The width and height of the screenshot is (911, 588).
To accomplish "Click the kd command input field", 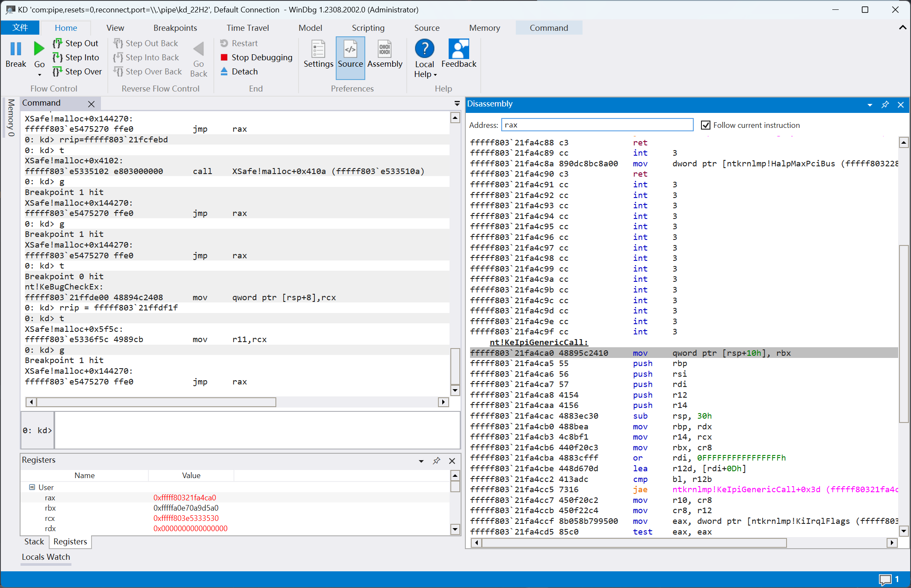I will pos(257,430).
